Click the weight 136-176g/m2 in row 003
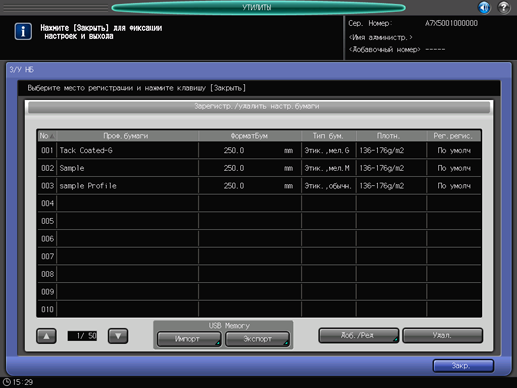Viewport: 517px width, 388px height. coord(382,186)
